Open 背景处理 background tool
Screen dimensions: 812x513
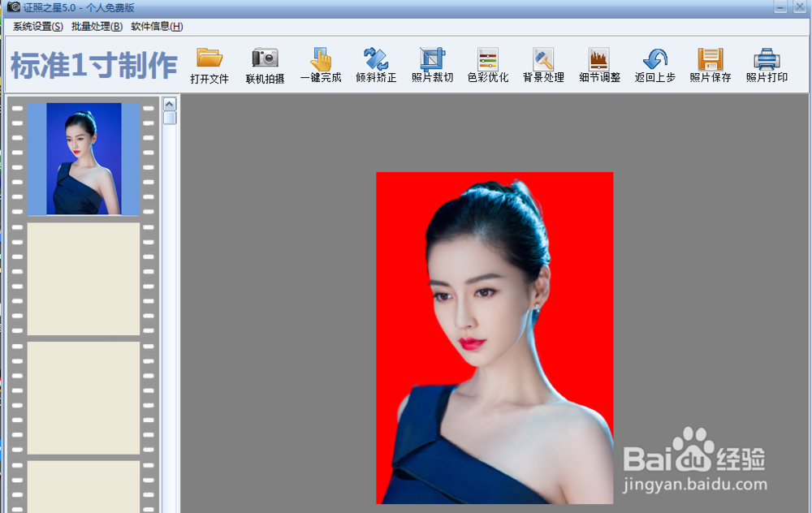(543, 66)
